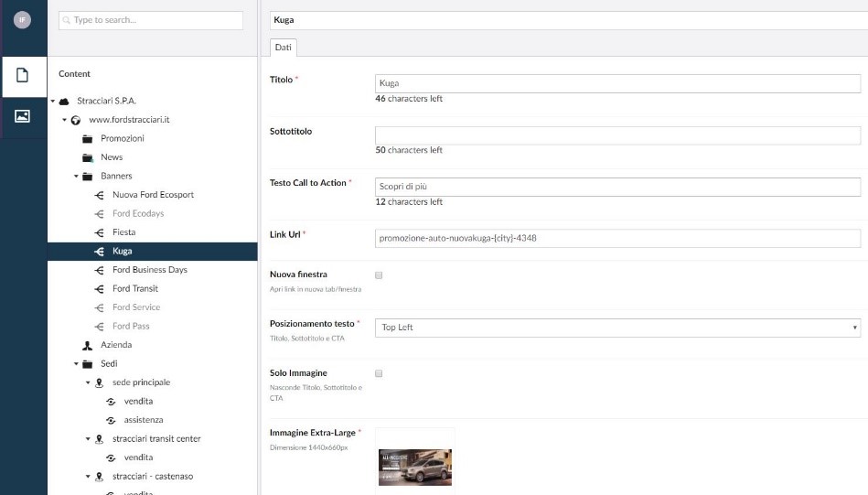Open the Media section image icon
This screenshot has height=495, width=868.
[22, 115]
